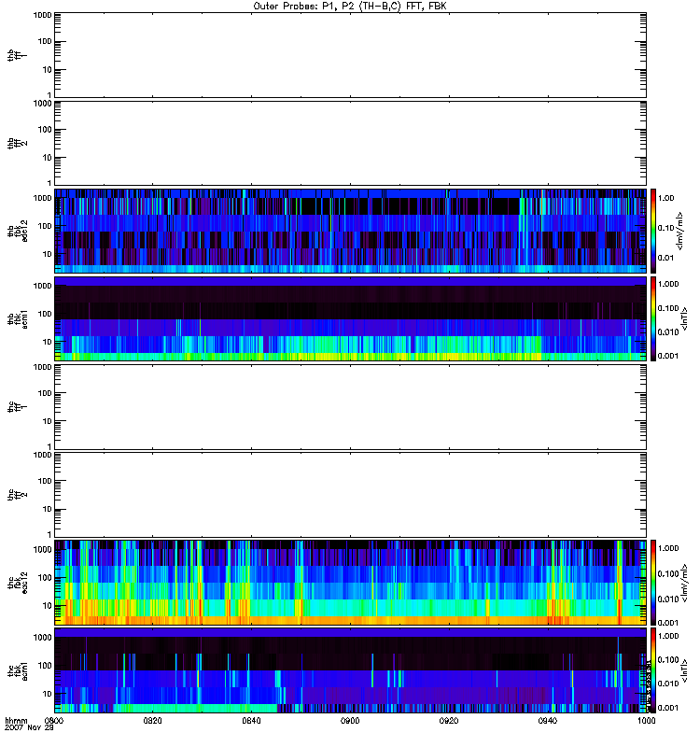Click the color bar beside thc scm1 panel

(653, 669)
